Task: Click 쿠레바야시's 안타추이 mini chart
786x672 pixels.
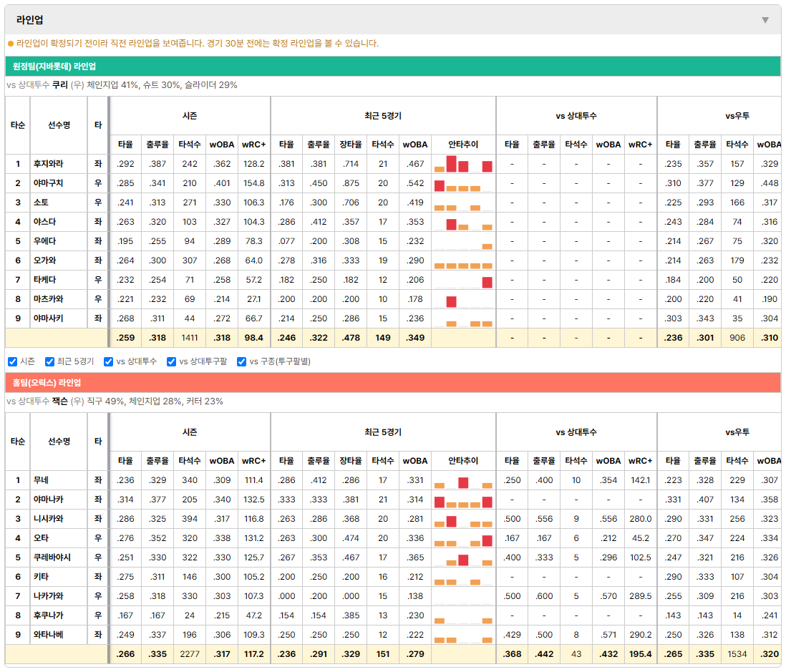Action: pos(463,557)
